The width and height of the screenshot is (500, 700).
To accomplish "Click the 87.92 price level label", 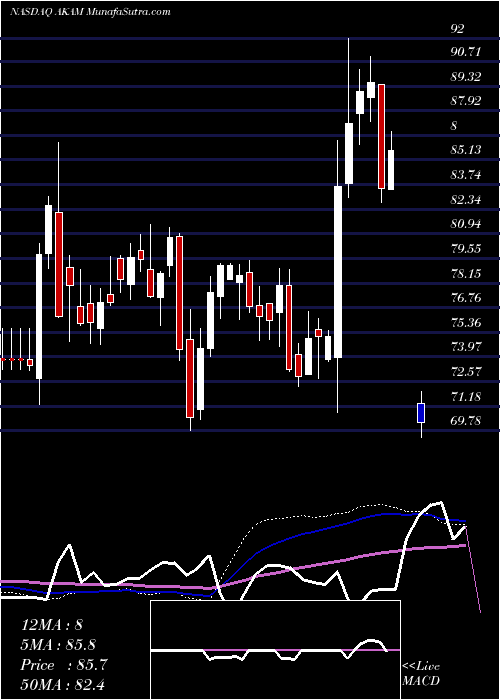I will pyautogui.click(x=466, y=101).
